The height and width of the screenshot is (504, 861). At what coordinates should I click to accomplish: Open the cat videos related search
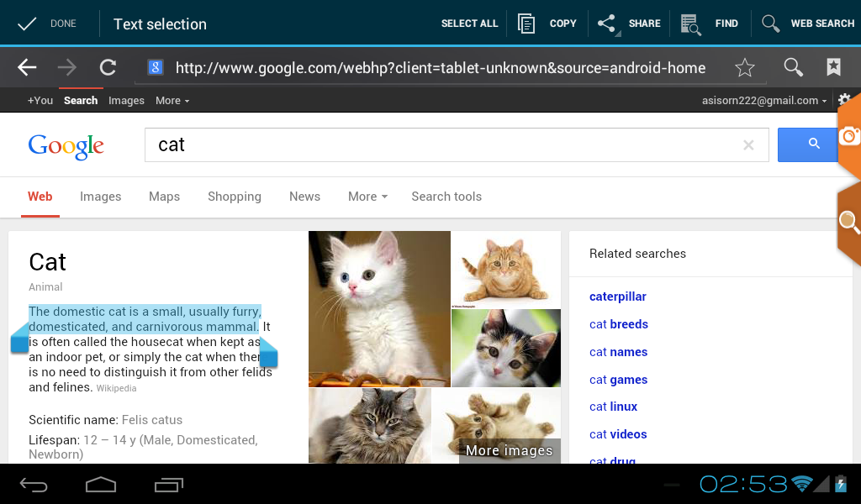(x=618, y=434)
